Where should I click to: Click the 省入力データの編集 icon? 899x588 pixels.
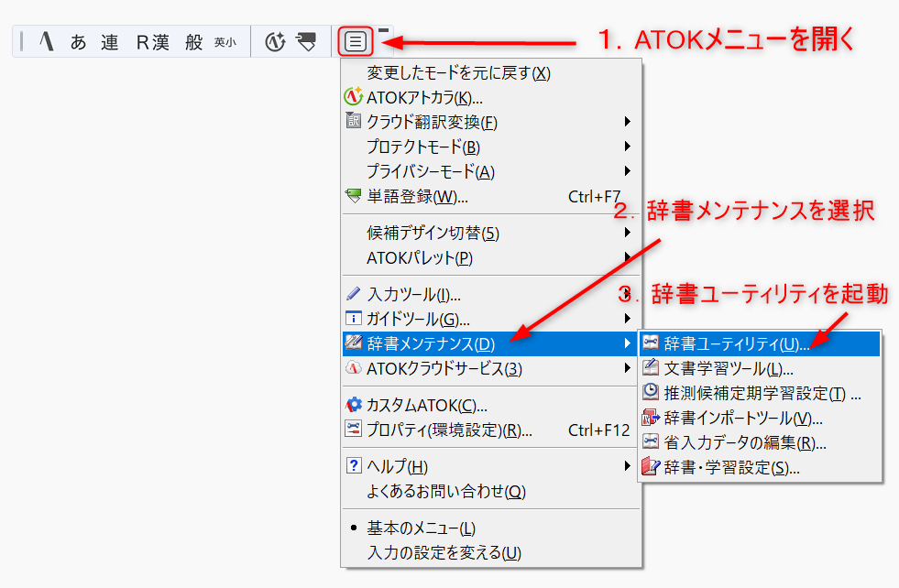pyautogui.click(x=650, y=441)
